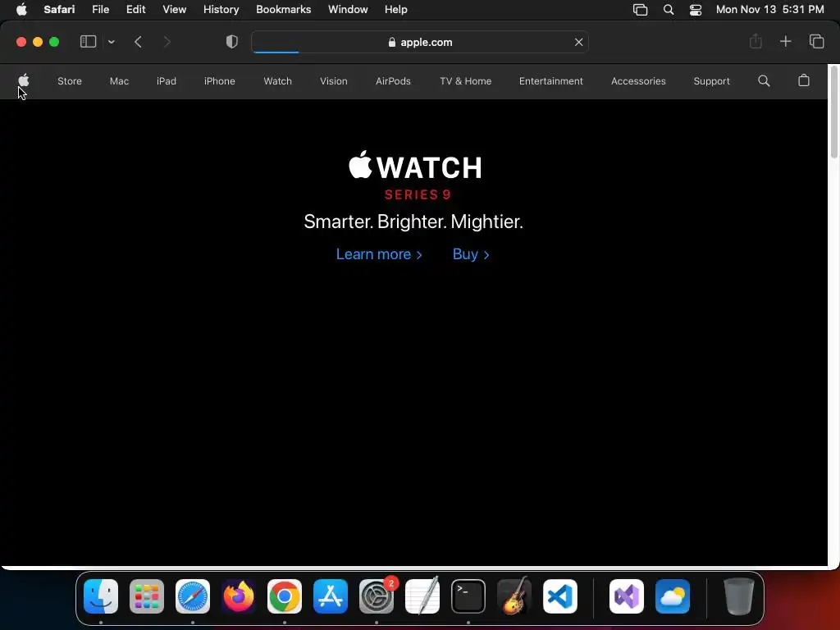
Task: Go to the iPad section
Action: click(166, 81)
